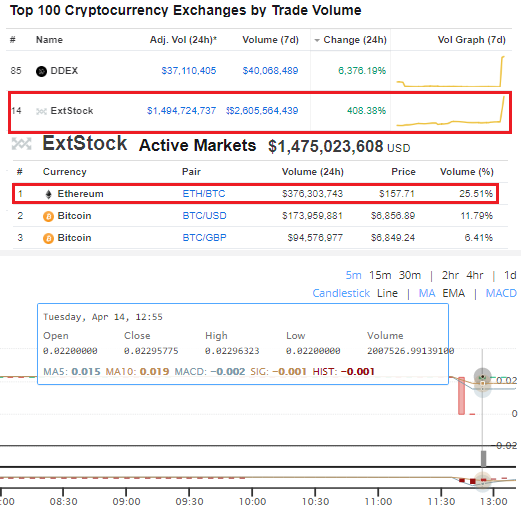Sort markets by Volume (24h) column header
Image resolution: width=521 pixels, height=515 pixels.
click(x=313, y=172)
